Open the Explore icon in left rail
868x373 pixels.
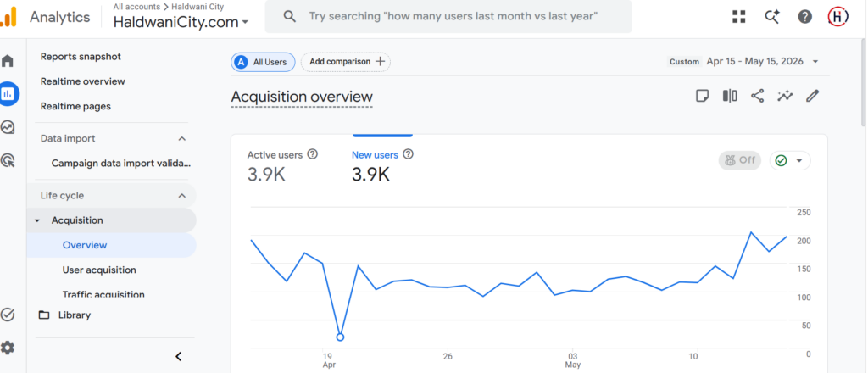[x=8, y=127]
